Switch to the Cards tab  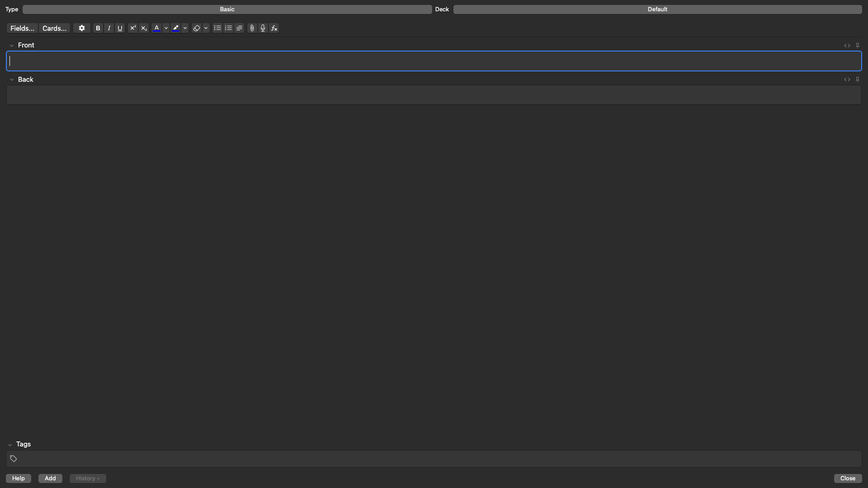click(x=54, y=28)
